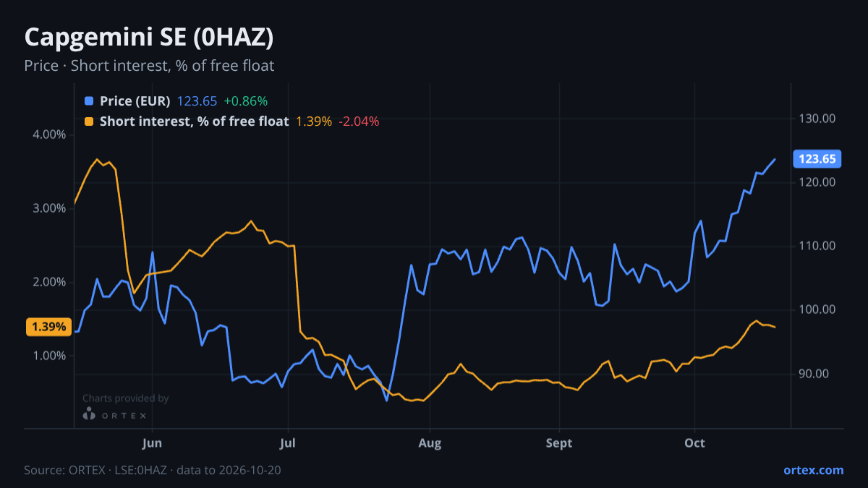Image resolution: width=868 pixels, height=488 pixels.
Task: Open the ortex.com link
Action: [x=813, y=470]
